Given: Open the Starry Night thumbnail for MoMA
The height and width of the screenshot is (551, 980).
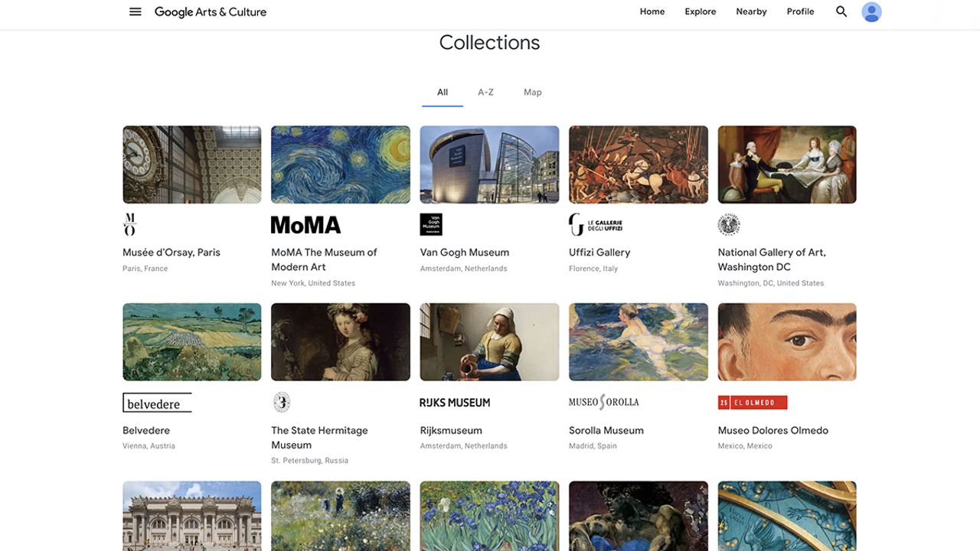Looking at the screenshot, I should tap(341, 165).
